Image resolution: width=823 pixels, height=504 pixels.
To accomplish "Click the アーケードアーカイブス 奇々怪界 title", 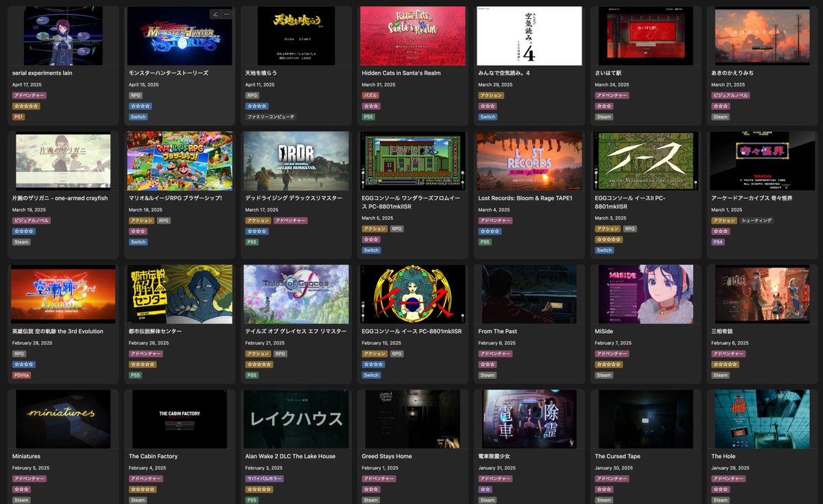I will point(753,198).
